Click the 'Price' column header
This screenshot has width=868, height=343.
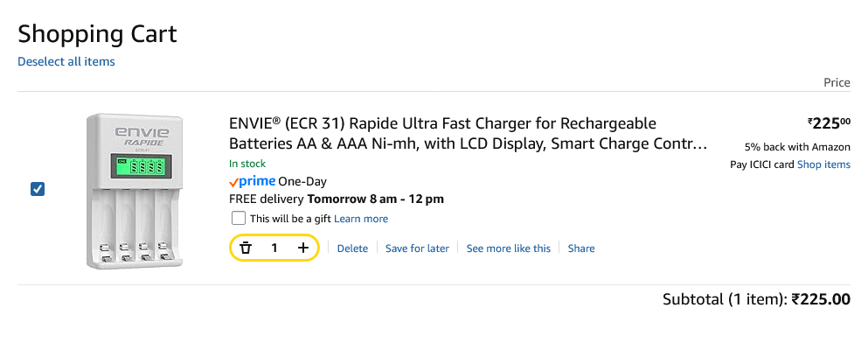[x=837, y=82]
